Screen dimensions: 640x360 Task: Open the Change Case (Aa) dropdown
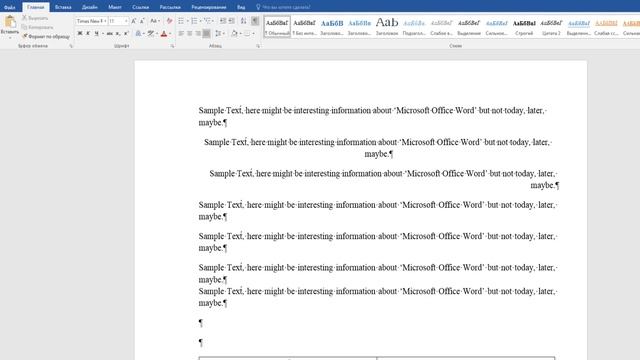[155, 21]
